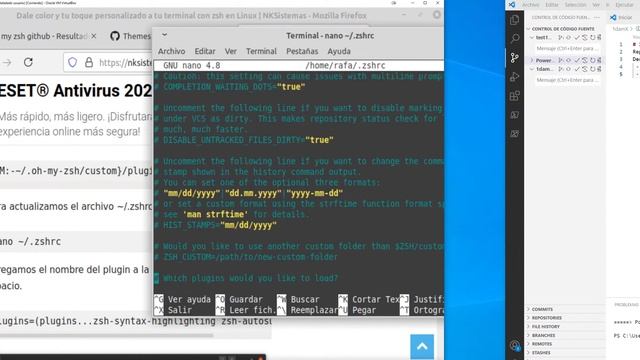The width and height of the screenshot is (640, 360).
Task: Open Archivo menu in Terminal
Action: [171, 51]
